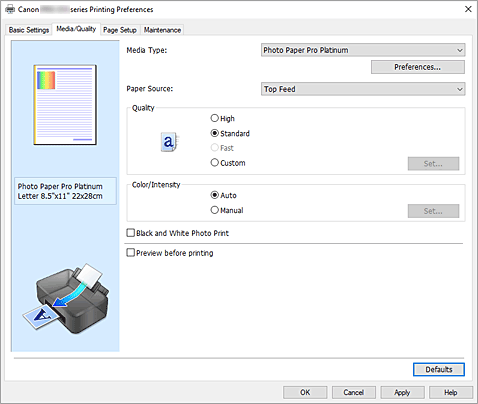Switch to the Basic Settings tab

pos(29,30)
